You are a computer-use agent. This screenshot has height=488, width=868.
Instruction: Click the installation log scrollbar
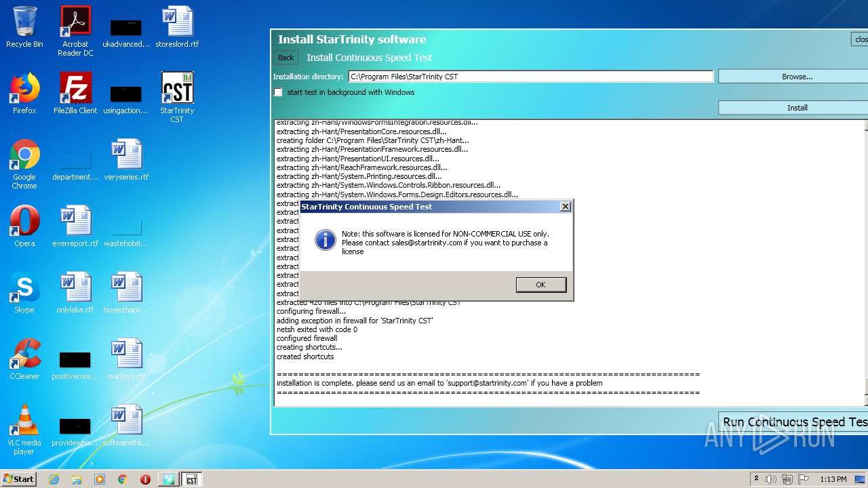coord(866,262)
